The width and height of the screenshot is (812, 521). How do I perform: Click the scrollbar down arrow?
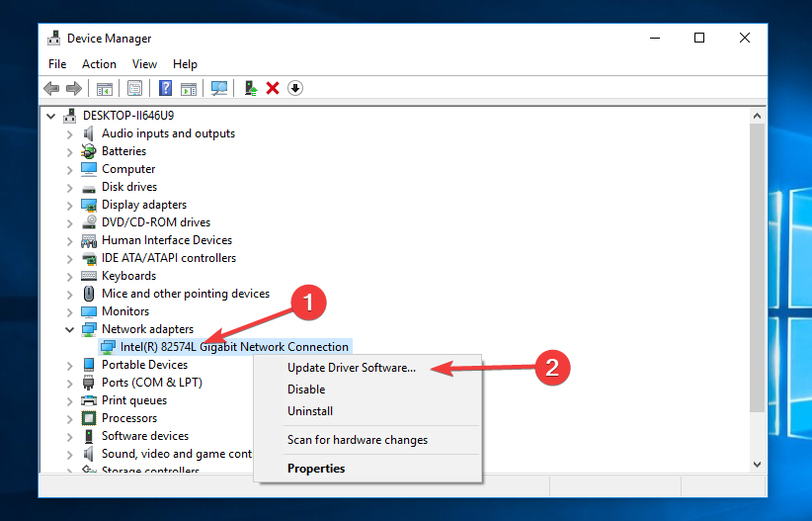point(757,465)
